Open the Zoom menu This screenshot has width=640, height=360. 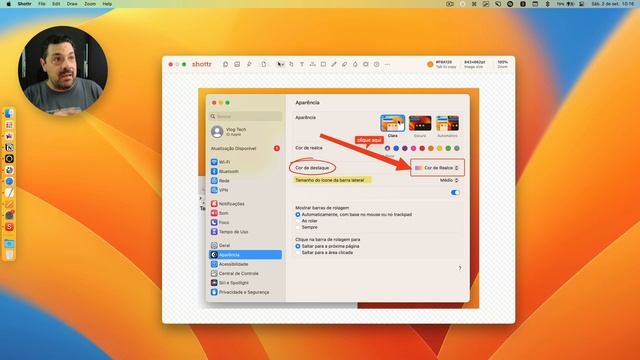[x=90, y=4]
